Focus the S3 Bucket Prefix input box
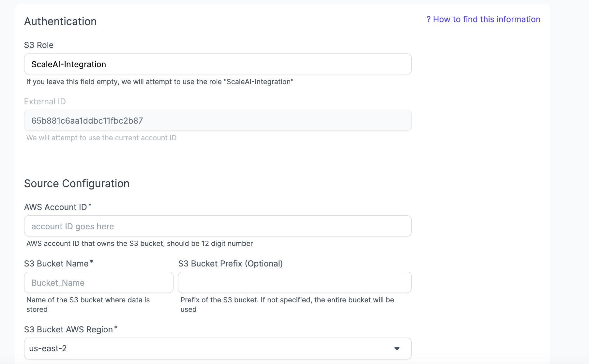The image size is (589, 364). [294, 282]
